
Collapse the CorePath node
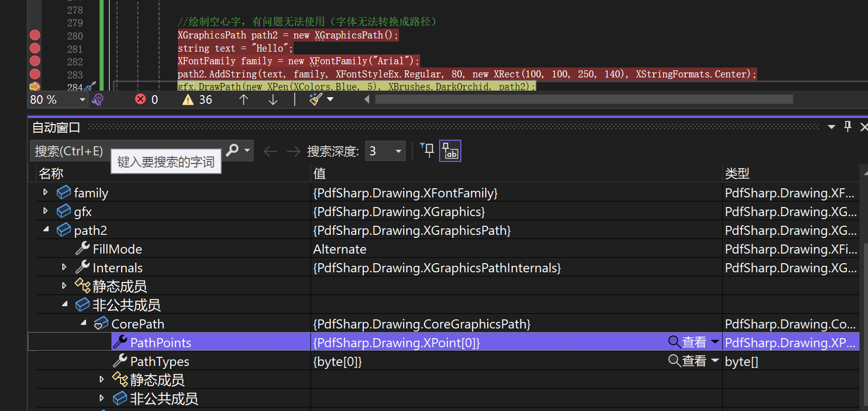pyautogui.click(x=84, y=323)
